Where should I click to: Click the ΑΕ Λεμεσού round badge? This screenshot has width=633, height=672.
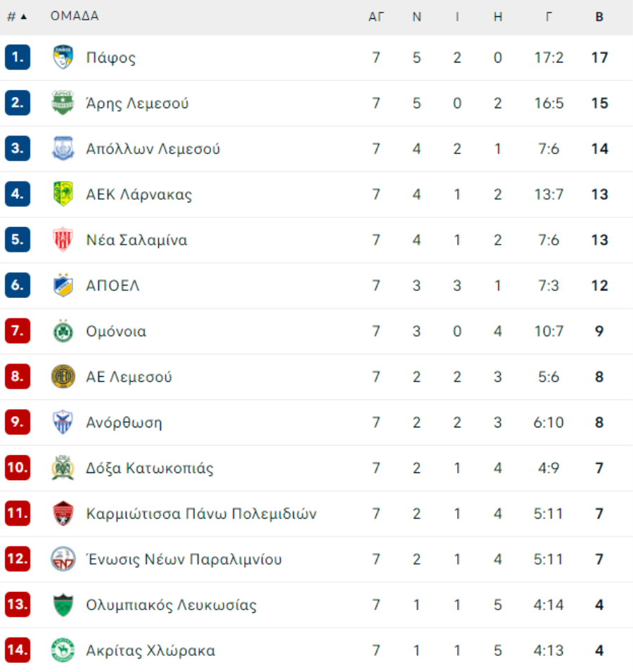63,376
